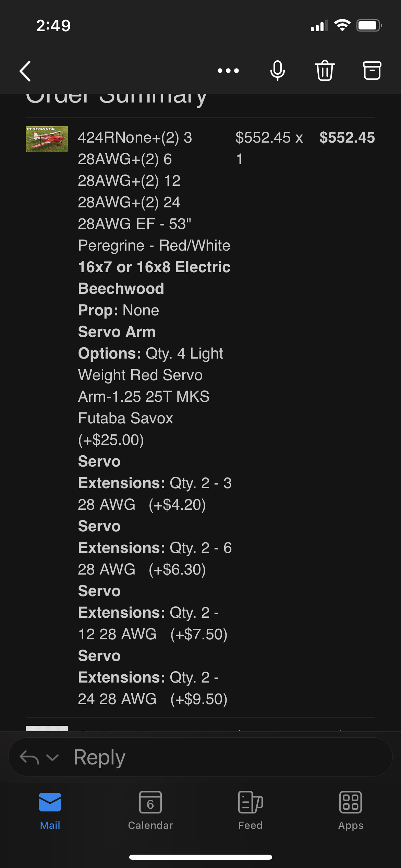Viewport: 401px width, 868px height.
Task: Expand reply options chevron
Action: coord(52,757)
